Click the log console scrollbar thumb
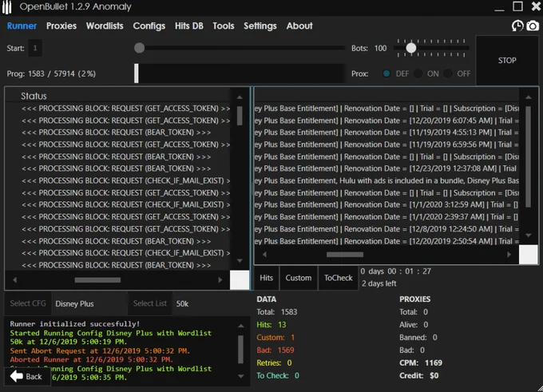 pos(241,349)
